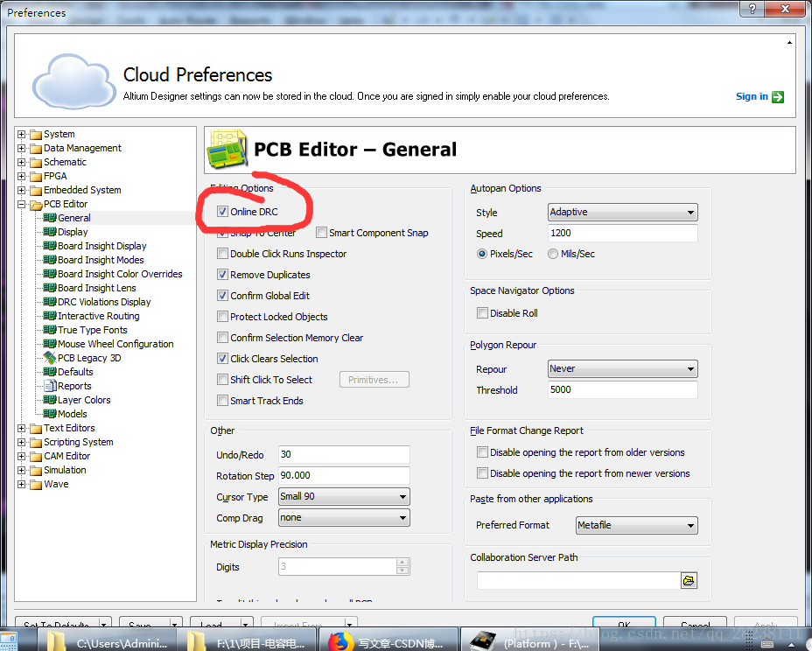Click the Collaboration Server Path field
This screenshot has width=812, height=651.
[578, 581]
